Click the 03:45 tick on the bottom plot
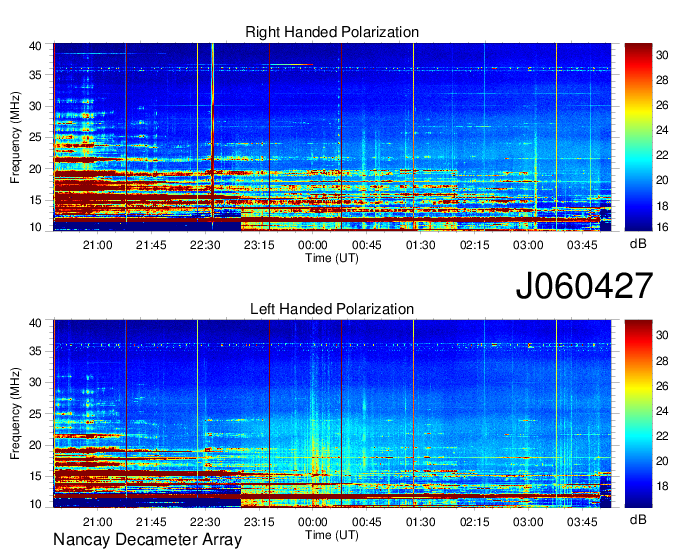This screenshot has height=552, width=680. pyautogui.click(x=582, y=522)
